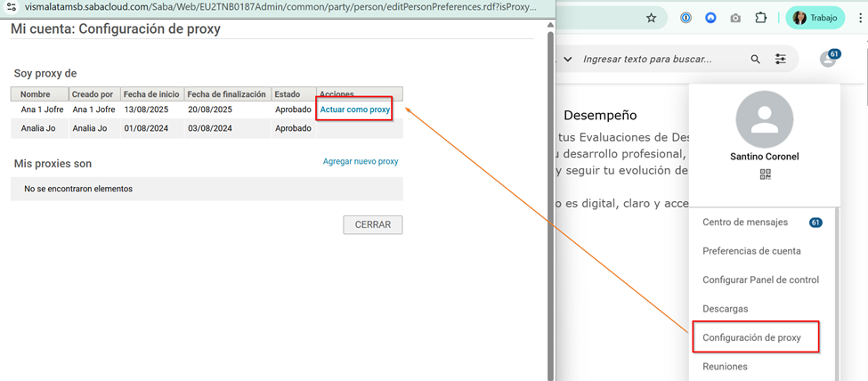Click the Soy proxy de heading

pyautogui.click(x=45, y=73)
